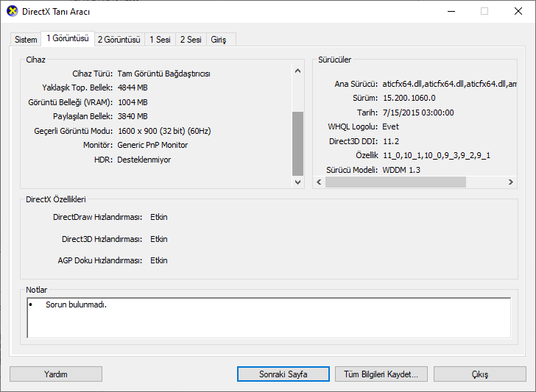Screen dimensions: 536x392
Task: Click the '15.200.1060.0' driver version
Action: (409, 99)
